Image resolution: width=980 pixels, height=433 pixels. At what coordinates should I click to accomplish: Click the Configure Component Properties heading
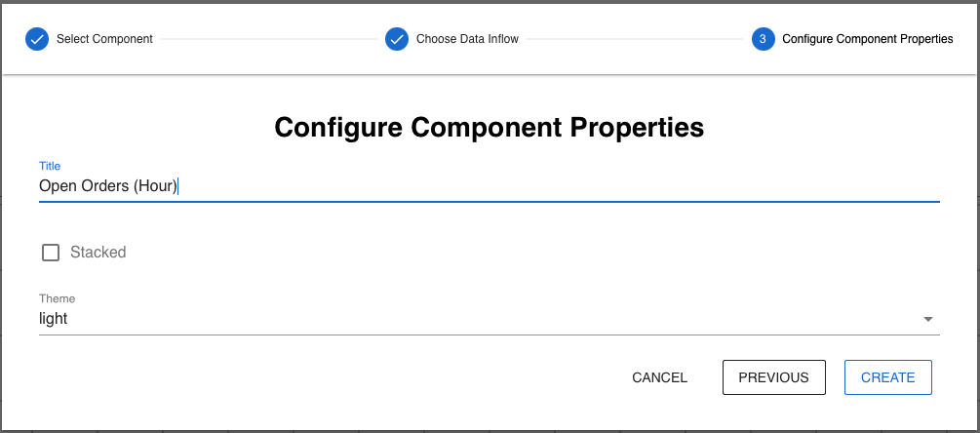click(490, 128)
